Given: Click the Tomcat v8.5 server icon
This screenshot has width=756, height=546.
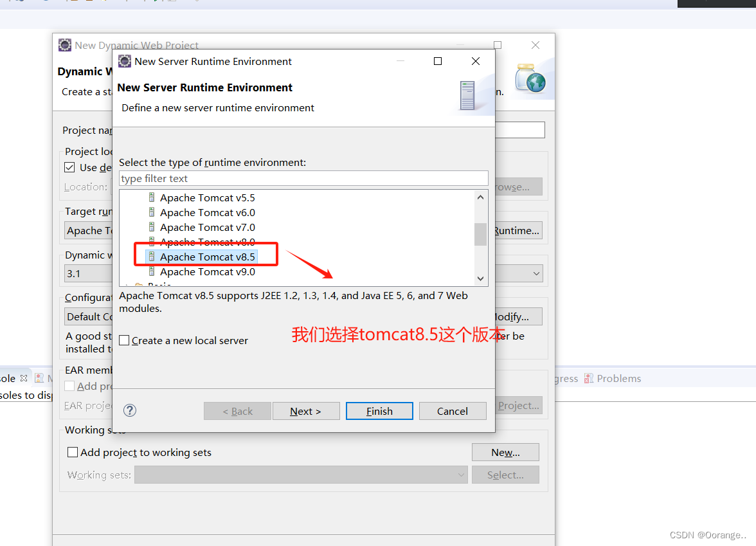Looking at the screenshot, I should point(152,257).
